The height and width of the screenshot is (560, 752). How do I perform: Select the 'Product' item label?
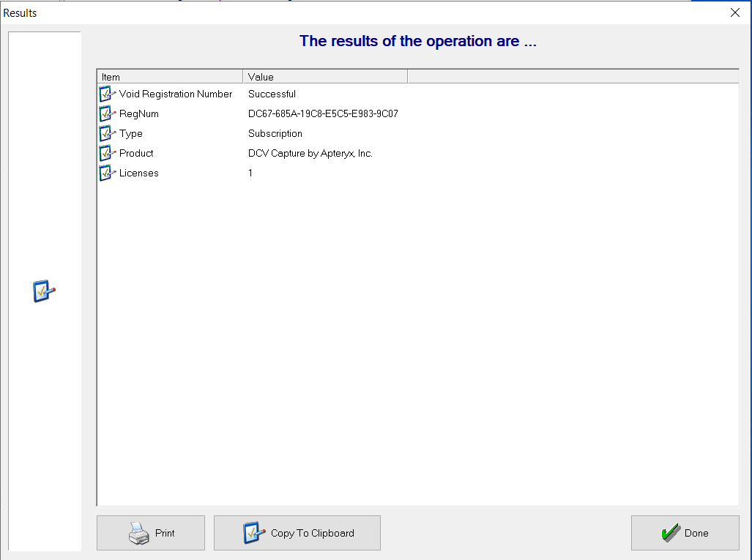[x=136, y=154]
